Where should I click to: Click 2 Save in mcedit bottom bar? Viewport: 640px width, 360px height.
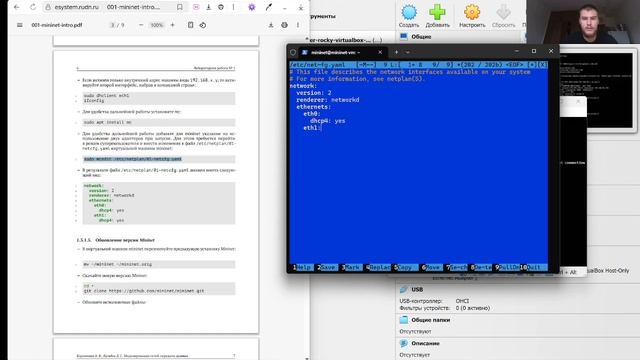327,267
